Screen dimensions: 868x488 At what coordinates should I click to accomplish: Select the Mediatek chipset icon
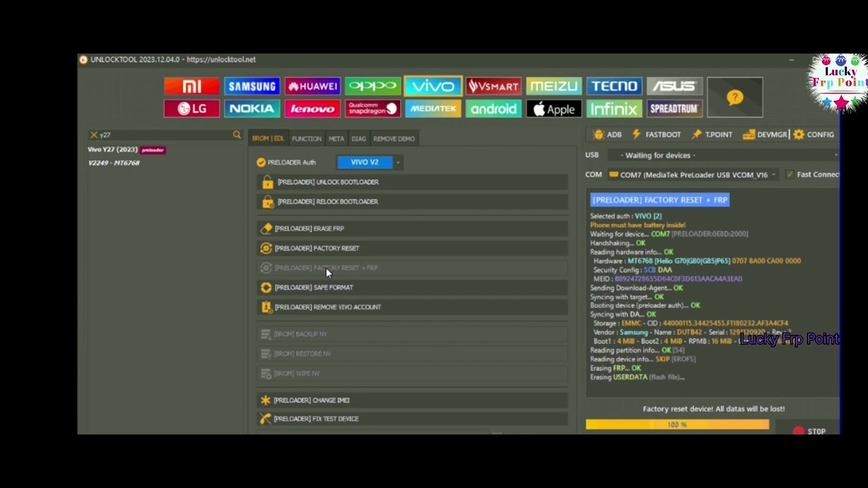(x=433, y=108)
